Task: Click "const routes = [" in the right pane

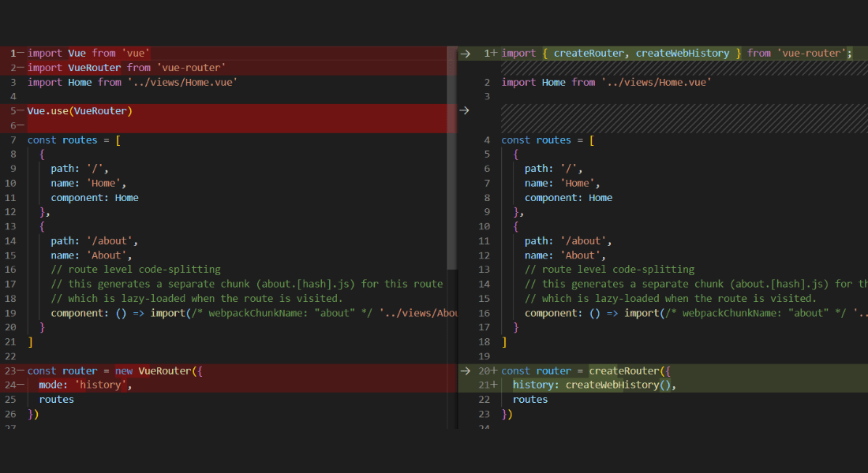Action: [x=548, y=140]
